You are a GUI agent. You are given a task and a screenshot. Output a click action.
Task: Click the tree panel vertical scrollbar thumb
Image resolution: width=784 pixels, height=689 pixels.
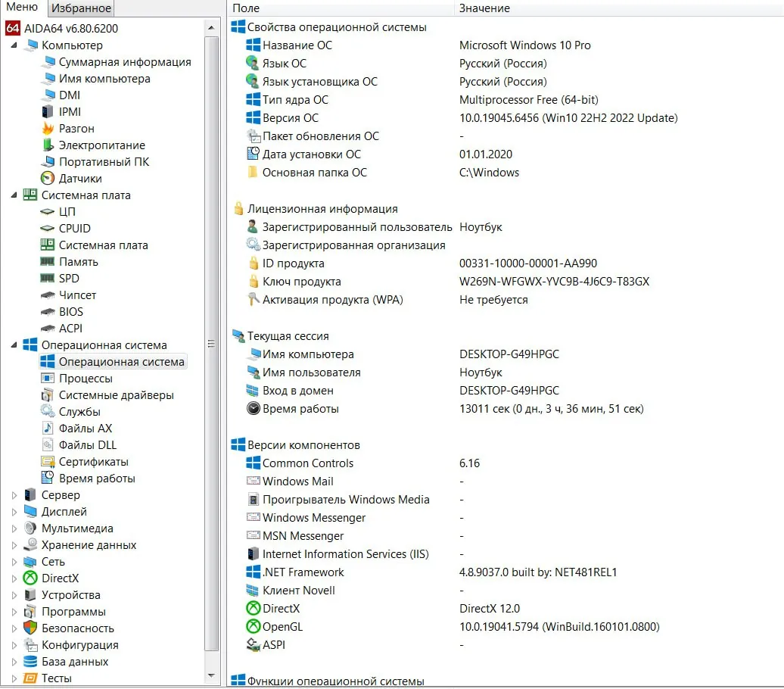[211, 343]
